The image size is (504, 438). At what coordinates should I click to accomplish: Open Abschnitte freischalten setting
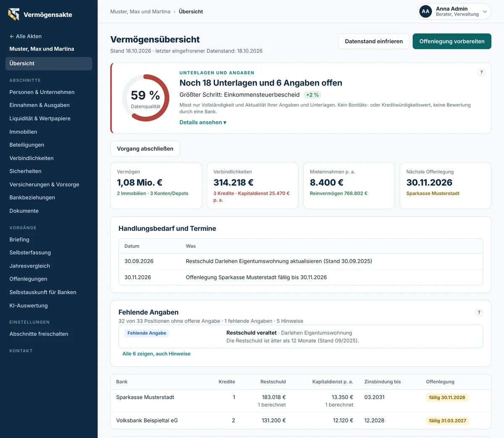tap(39, 334)
